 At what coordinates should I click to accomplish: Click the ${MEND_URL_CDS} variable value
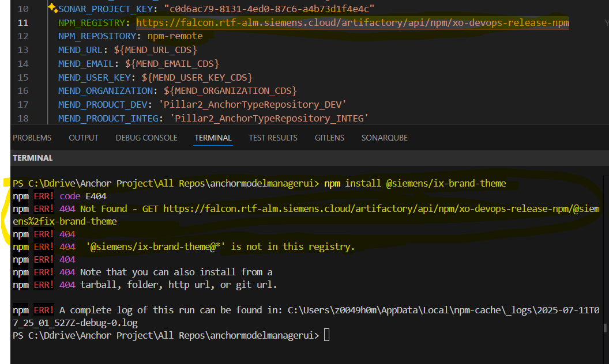[155, 50]
